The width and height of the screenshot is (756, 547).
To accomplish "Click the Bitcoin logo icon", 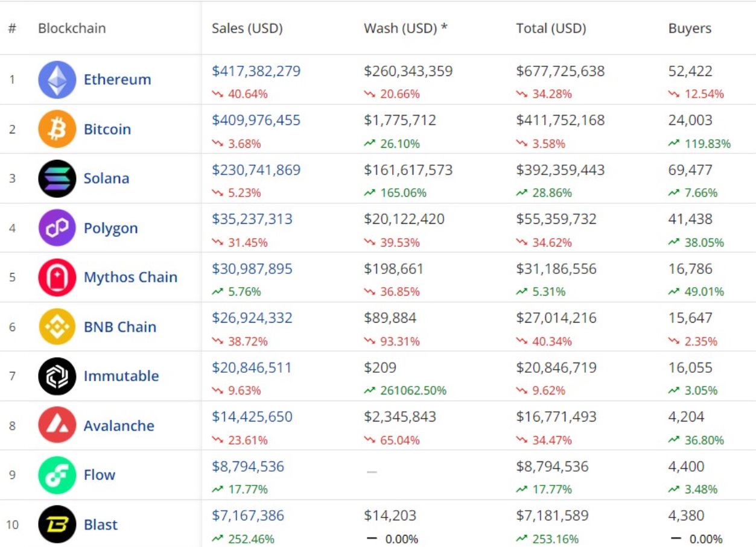I will click(x=57, y=129).
